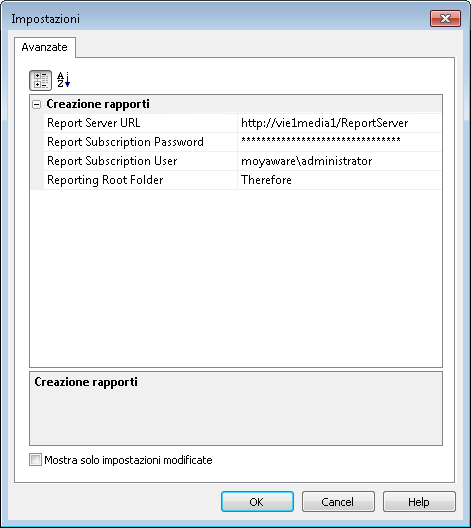Edit the moyaware\administrator user value
The width and height of the screenshot is (471, 528).
pyautogui.click(x=339, y=161)
